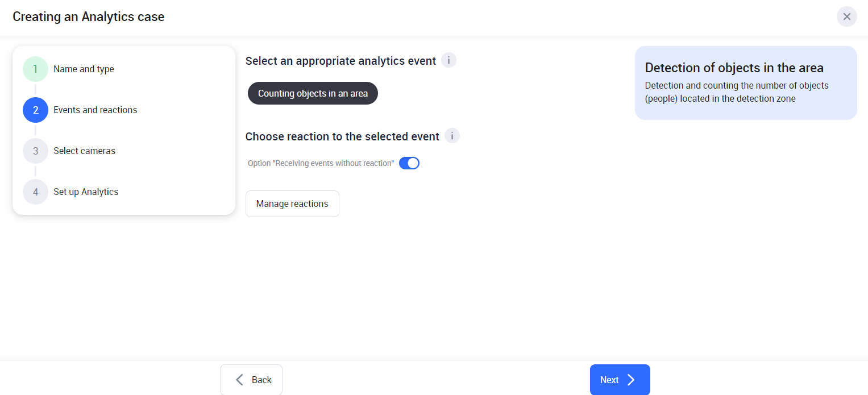The width and height of the screenshot is (868, 395).
Task: Click the Receiving events without reaction option label
Action: tap(321, 163)
